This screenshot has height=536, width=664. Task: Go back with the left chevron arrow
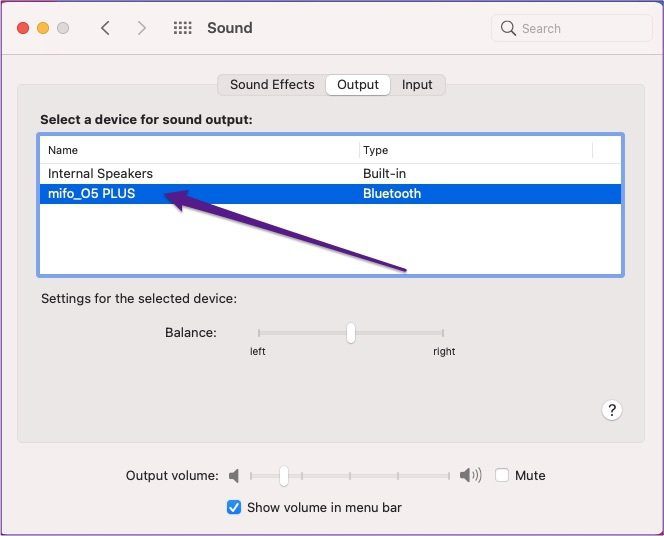click(105, 28)
